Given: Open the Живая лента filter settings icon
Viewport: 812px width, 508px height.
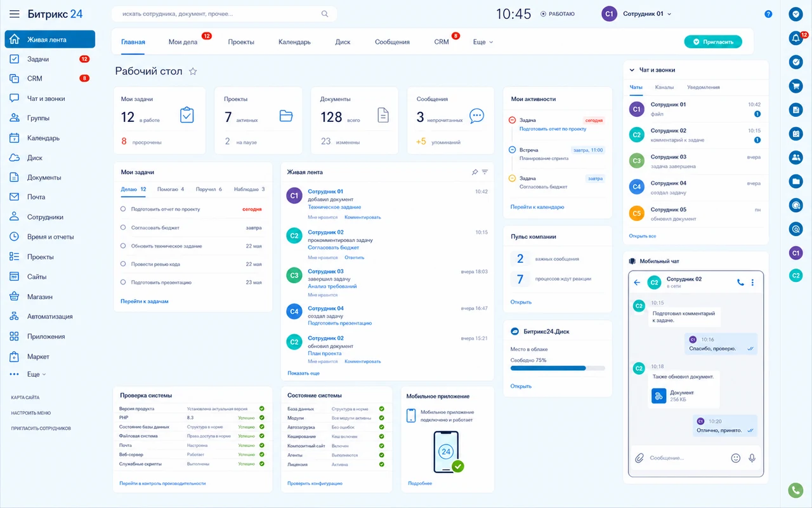Looking at the screenshot, I should tap(485, 172).
